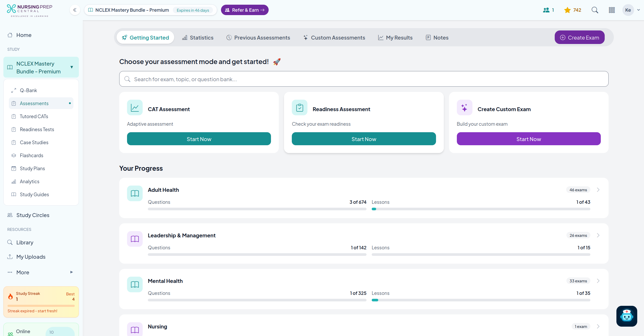This screenshot has height=336, width=644.
Task: Open the user profile Ke dropdown arrow
Action: pos(639,10)
